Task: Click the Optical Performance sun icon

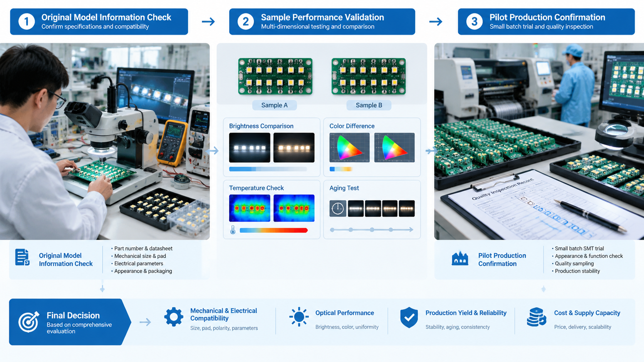Action: (299, 317)
